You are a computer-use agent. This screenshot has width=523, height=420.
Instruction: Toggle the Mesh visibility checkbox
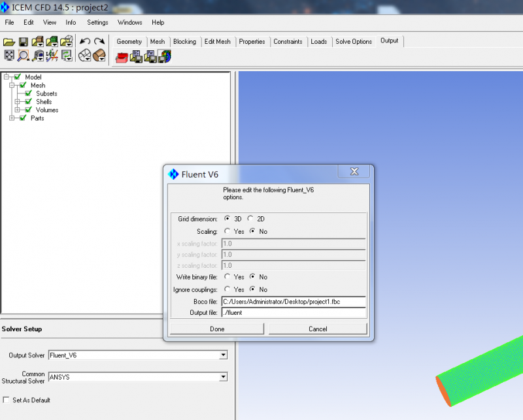[23, 86]
